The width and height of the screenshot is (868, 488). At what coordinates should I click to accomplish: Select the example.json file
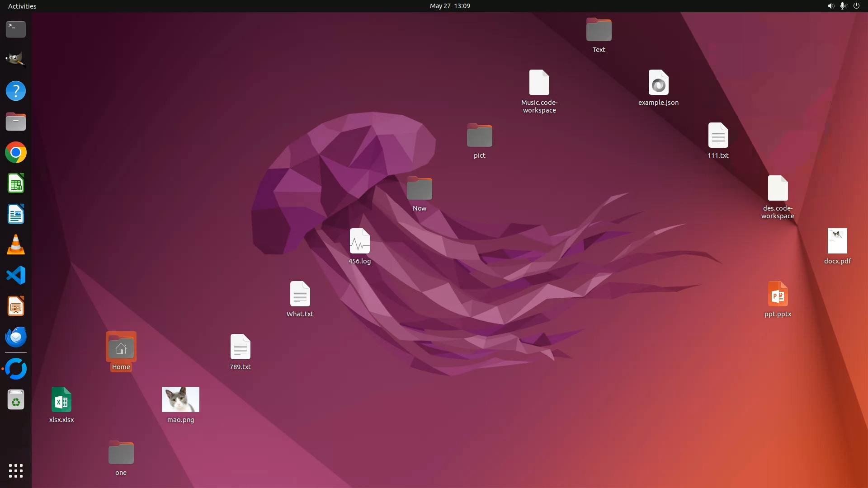click(x=658, y=83)
